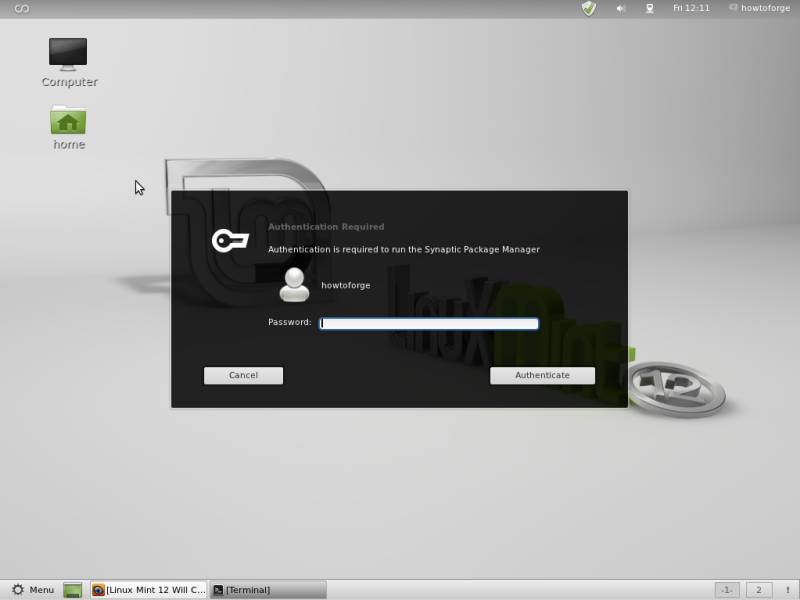
Task: Open the volume speaker icon
Action: coord(620,9)
